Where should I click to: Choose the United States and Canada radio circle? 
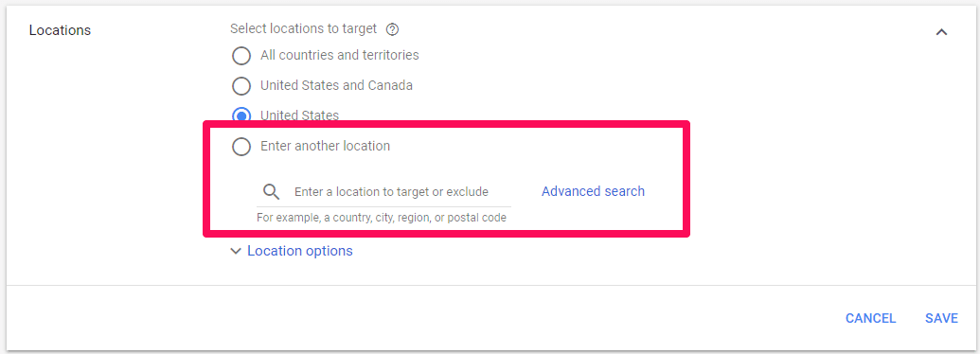[241, 86]
